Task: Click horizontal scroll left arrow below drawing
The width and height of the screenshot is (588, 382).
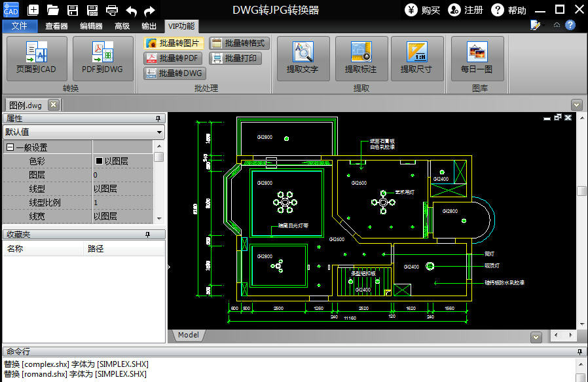Action: 556,335
